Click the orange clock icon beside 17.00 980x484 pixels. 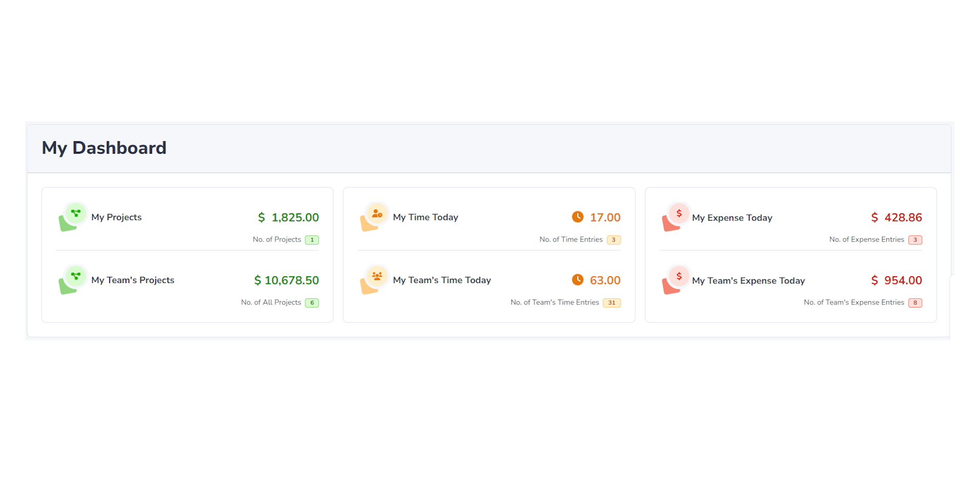coord(578,217)
